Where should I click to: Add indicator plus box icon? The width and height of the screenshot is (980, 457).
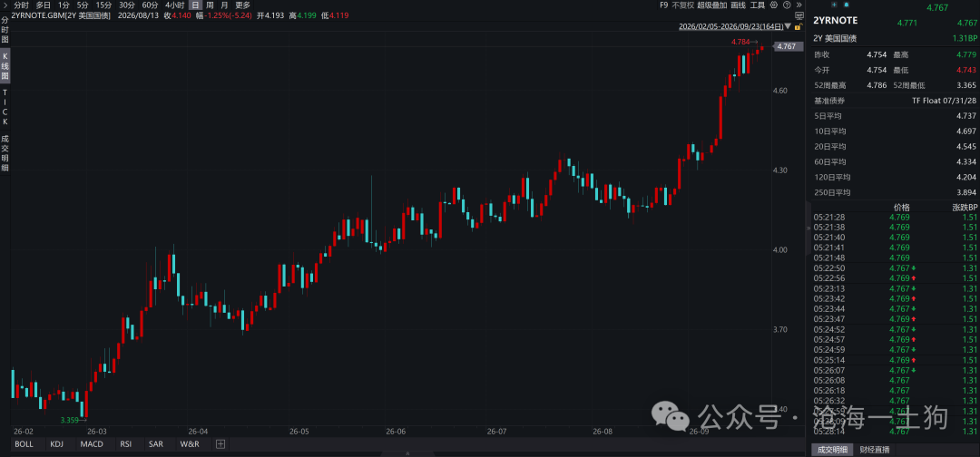(220, 444)
